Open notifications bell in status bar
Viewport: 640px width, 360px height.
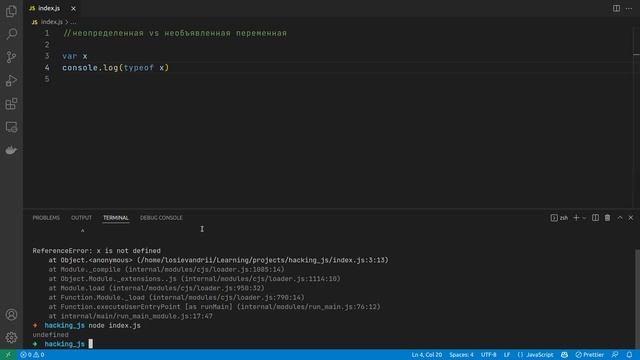(x=629, y=355)
